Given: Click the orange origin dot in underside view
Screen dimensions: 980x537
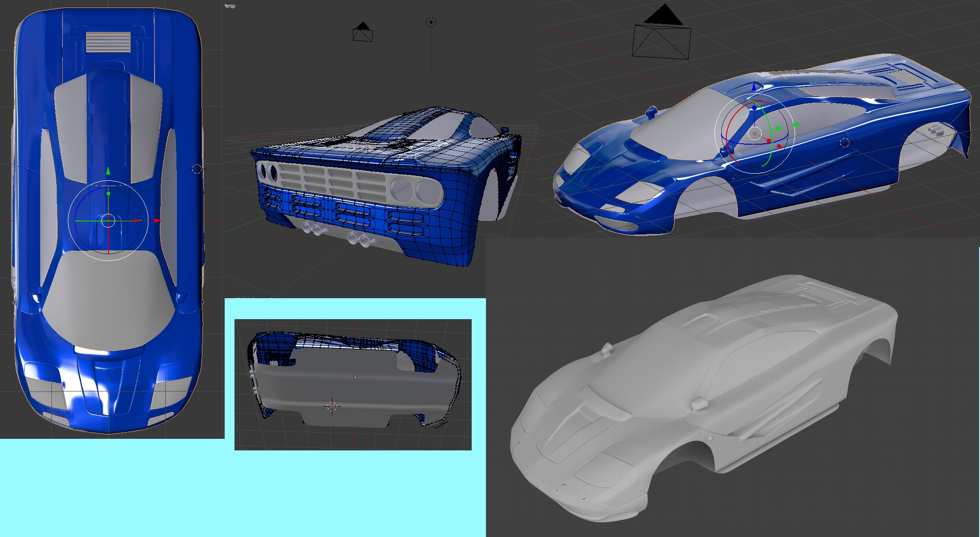Looking at the screenshot, I should point(355,378).
